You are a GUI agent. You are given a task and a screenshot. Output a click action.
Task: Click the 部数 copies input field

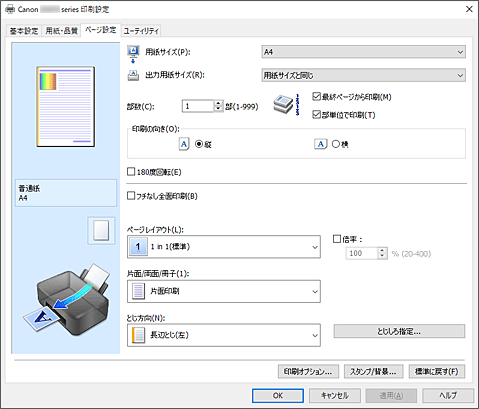point(198,106)
